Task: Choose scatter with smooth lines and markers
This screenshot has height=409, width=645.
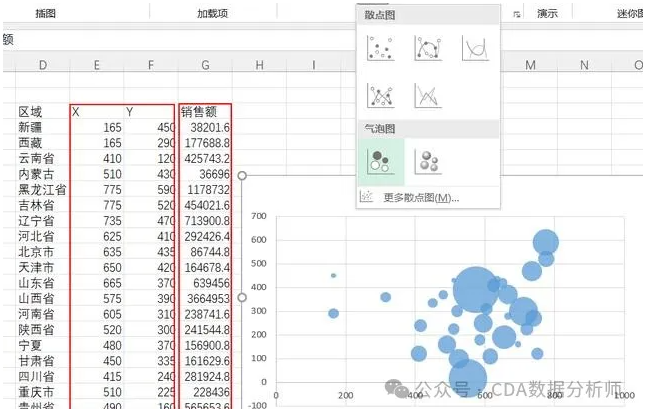Action: pos(427,48)
